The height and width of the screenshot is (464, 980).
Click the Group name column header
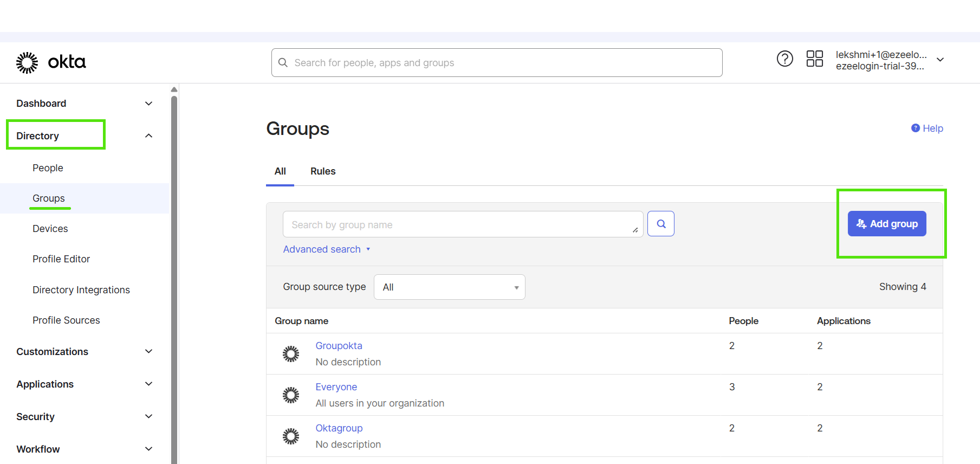coord(301,321)
